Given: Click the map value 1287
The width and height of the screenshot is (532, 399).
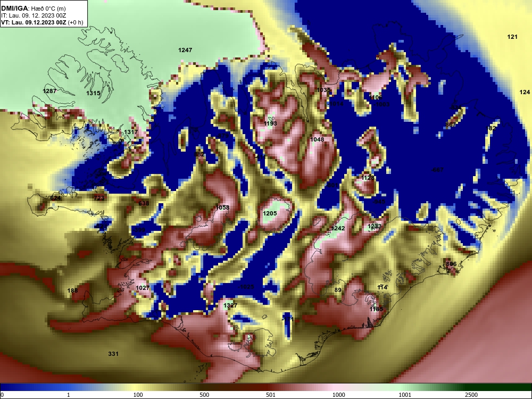Looking at the screenshot, I should point(49,91).
